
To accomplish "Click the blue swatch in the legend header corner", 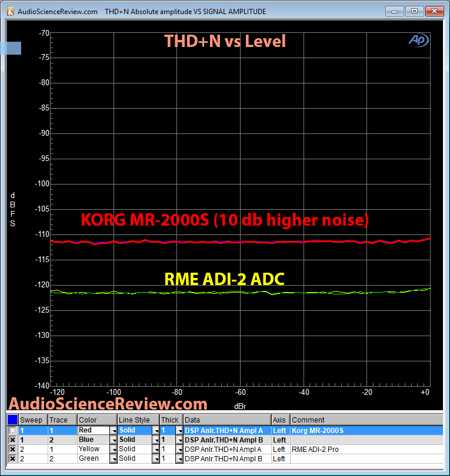I will (12, 420).
